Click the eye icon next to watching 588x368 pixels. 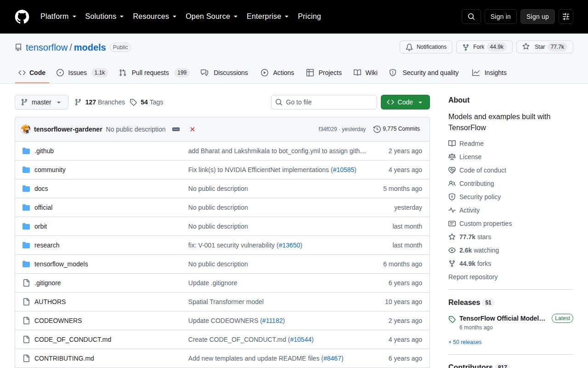(x=452, y=250)
